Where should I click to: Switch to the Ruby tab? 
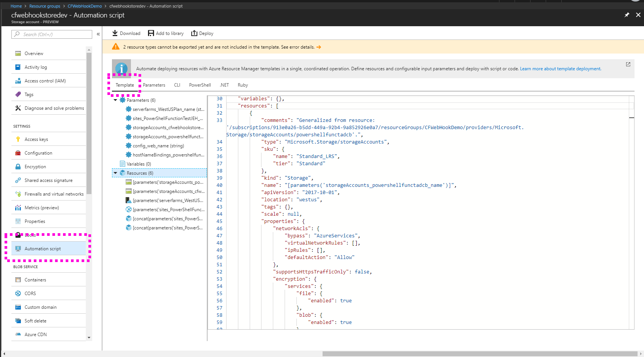click(243, 85)
